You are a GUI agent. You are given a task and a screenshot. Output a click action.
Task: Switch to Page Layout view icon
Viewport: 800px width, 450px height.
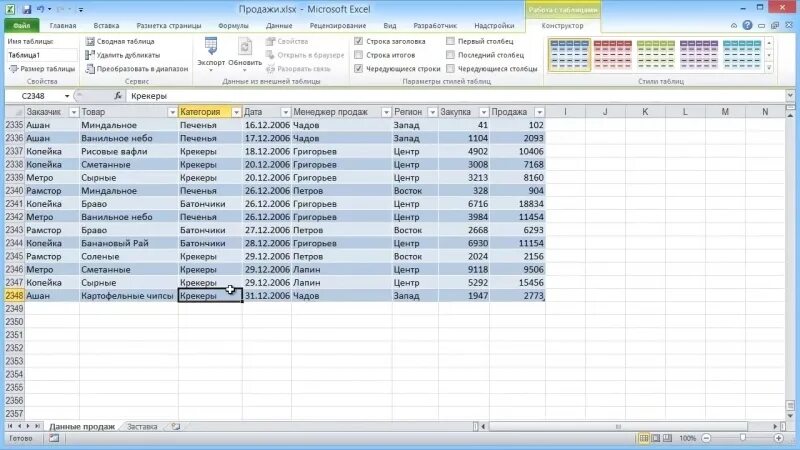click(656, 438)
